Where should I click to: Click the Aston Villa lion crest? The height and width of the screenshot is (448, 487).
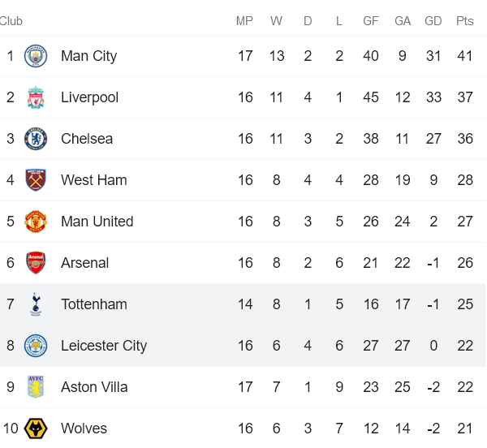point(36,387)
